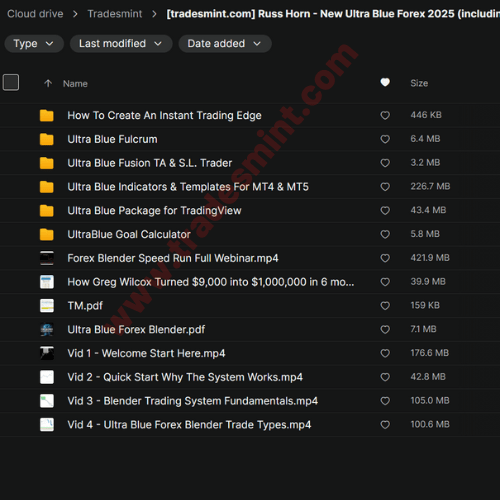The width and height of the screenshot is (500, 500).
Task: Select Ultra Blue Fusion TA & S.L. Trader name
Action: [x=150, y=163]
